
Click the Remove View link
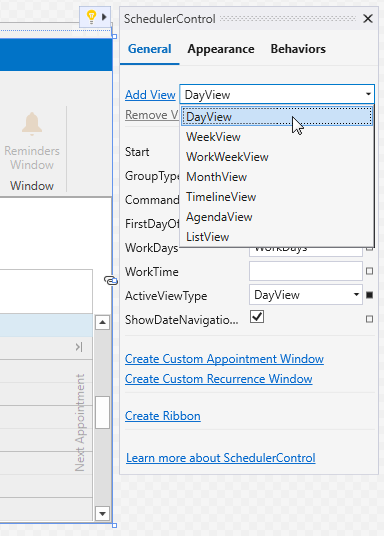point(152,115)
